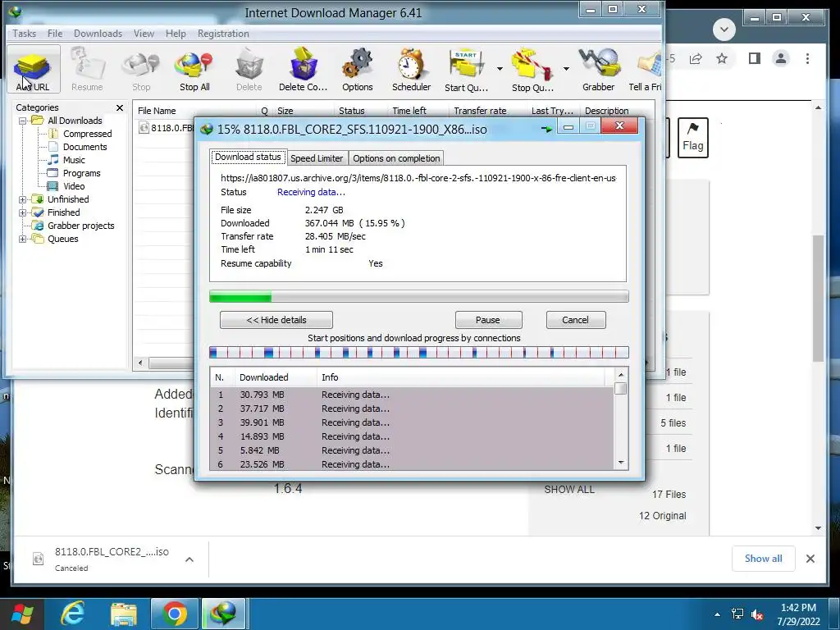Open the Tasks menu
The width and height of the screenshot is (840, 630).
click(24, 33)
